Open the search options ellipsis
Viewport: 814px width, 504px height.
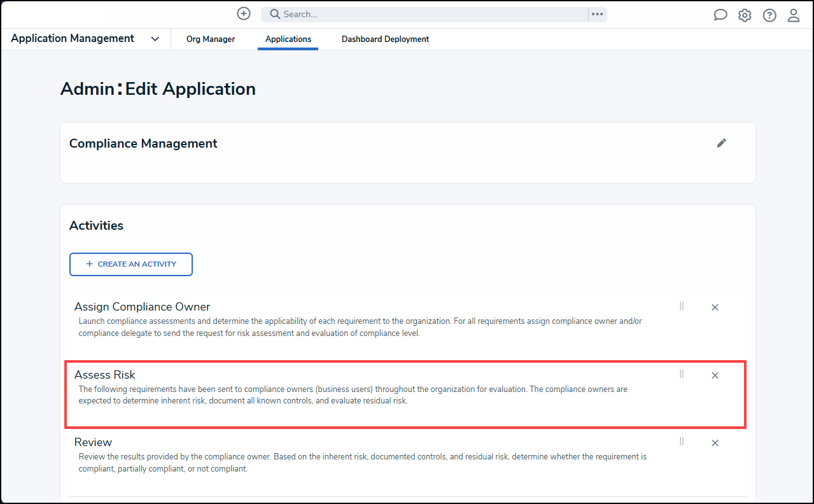tap(597, 14)
